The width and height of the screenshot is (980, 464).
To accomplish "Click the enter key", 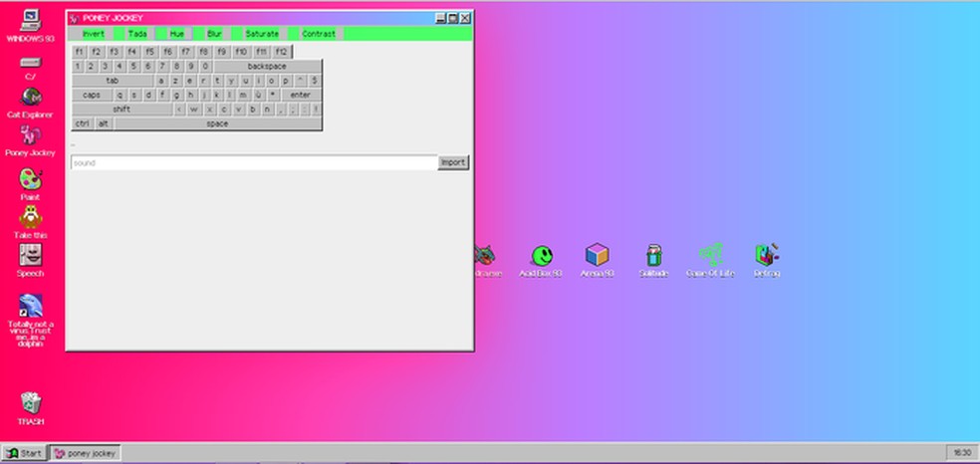I will [x=301, y=95].
